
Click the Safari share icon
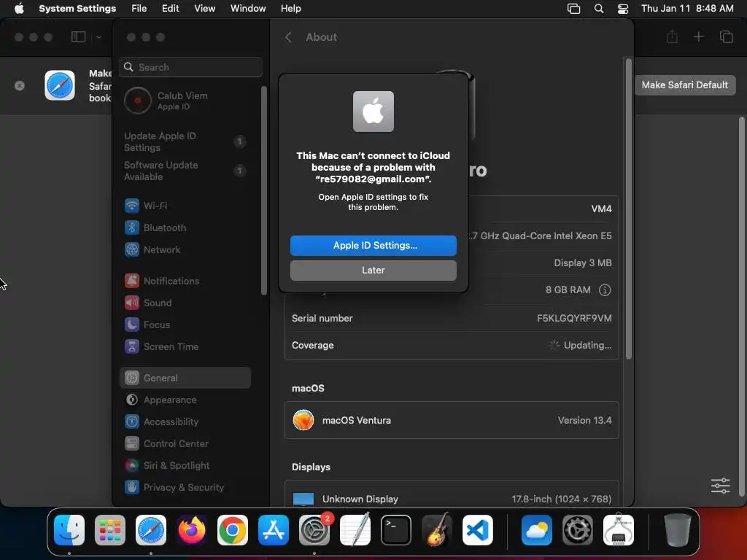coord(672,36)
